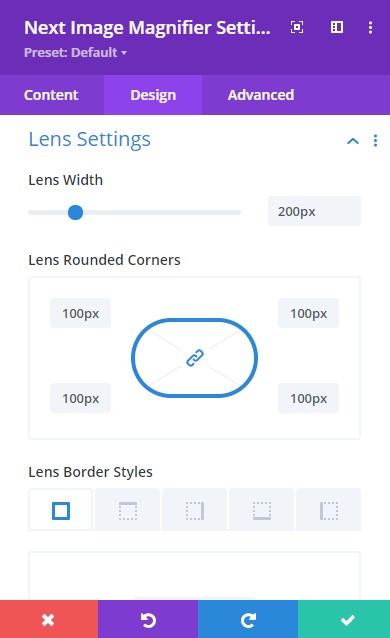The height and width of the screenshot is (638, 390).
Task: Click the undo button in footer
Action: [148, 619]
